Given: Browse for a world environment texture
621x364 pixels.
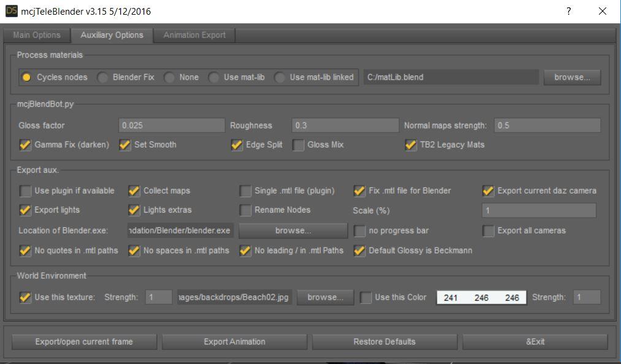Looking at the screenshot, I should [x=325, y=297].
